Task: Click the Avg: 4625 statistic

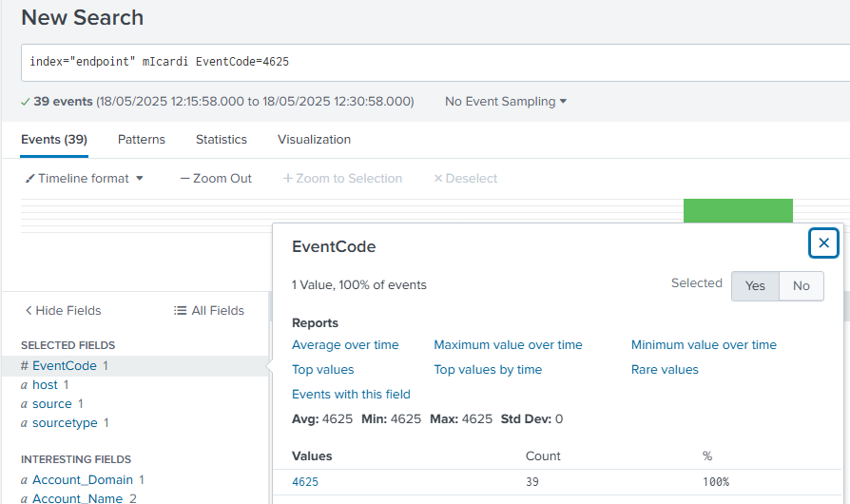Action: (x=322, y=419)
